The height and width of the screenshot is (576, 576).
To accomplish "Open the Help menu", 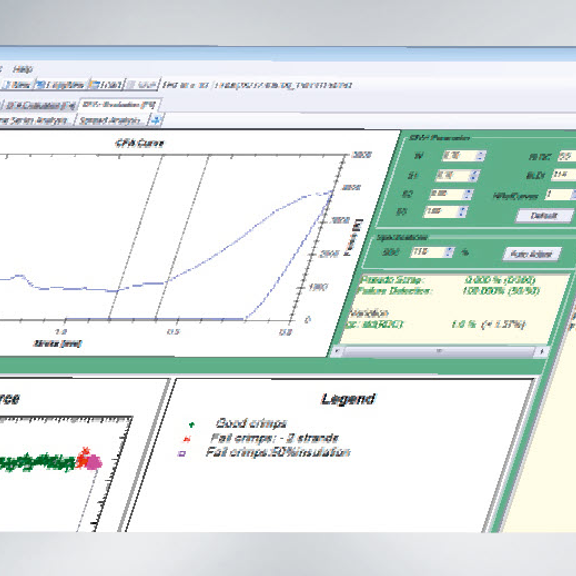I will click(x=23, y=69).
